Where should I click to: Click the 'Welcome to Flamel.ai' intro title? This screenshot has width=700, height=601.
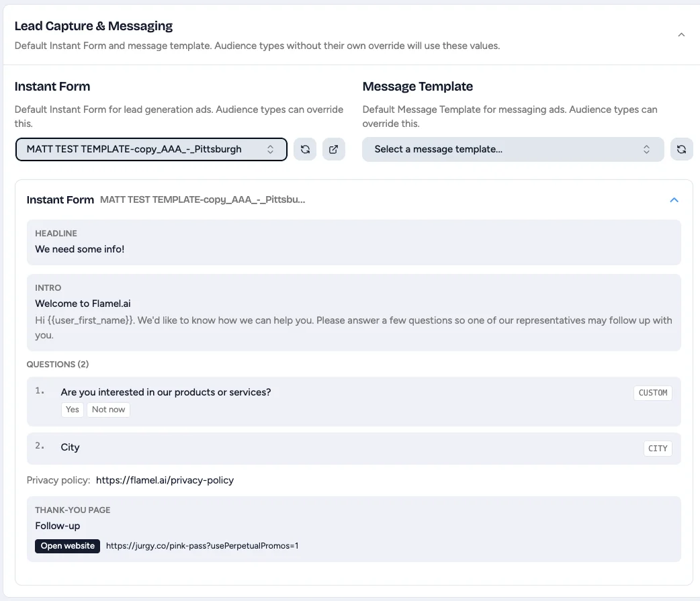click(x=83, y=304)
